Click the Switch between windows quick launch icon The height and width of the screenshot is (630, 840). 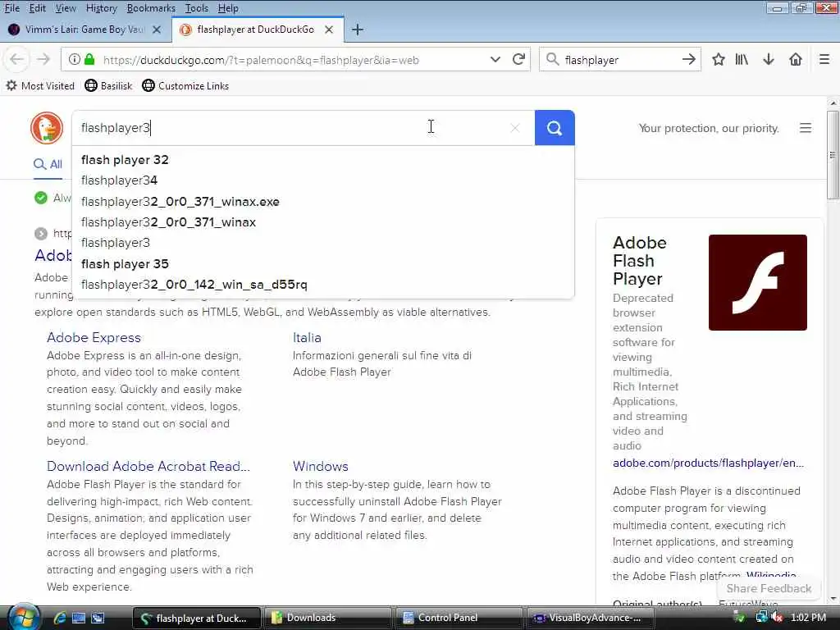pyautogui.click(x=98, y=618)
